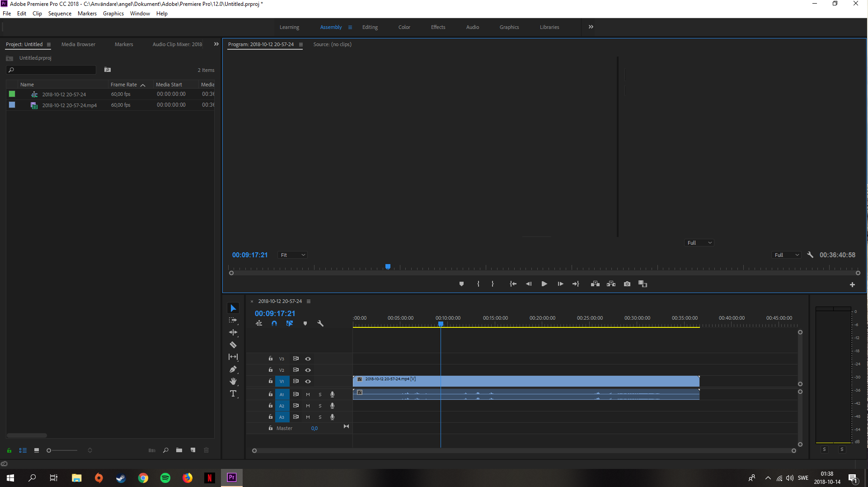
Task: Toggle sync lock for track A3
Action: (x=296, y=417)
